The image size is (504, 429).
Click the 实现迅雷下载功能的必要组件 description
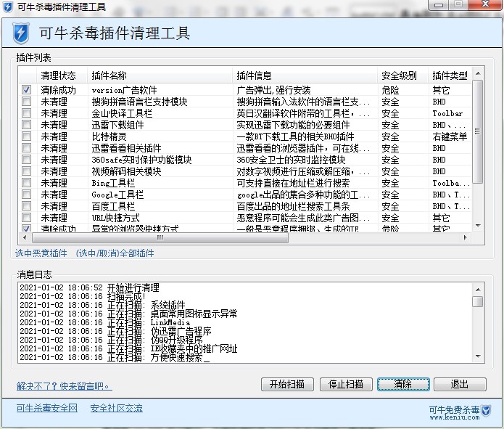pyautogui.click(x=293, y=125)
